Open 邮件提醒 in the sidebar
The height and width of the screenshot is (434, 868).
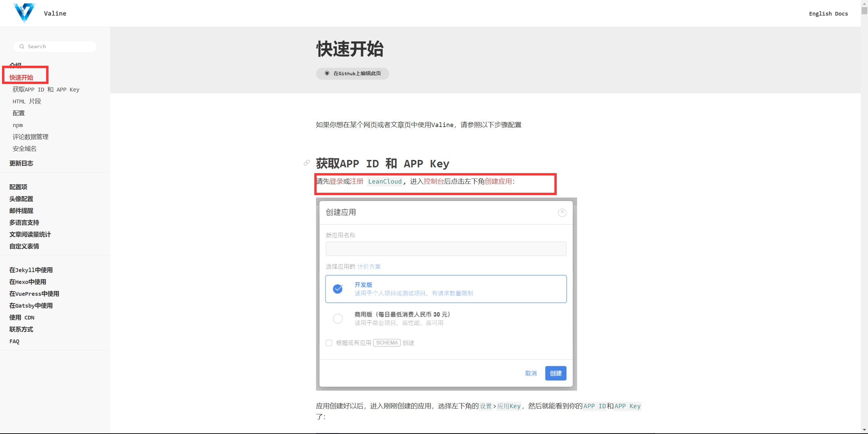[21, 211]
